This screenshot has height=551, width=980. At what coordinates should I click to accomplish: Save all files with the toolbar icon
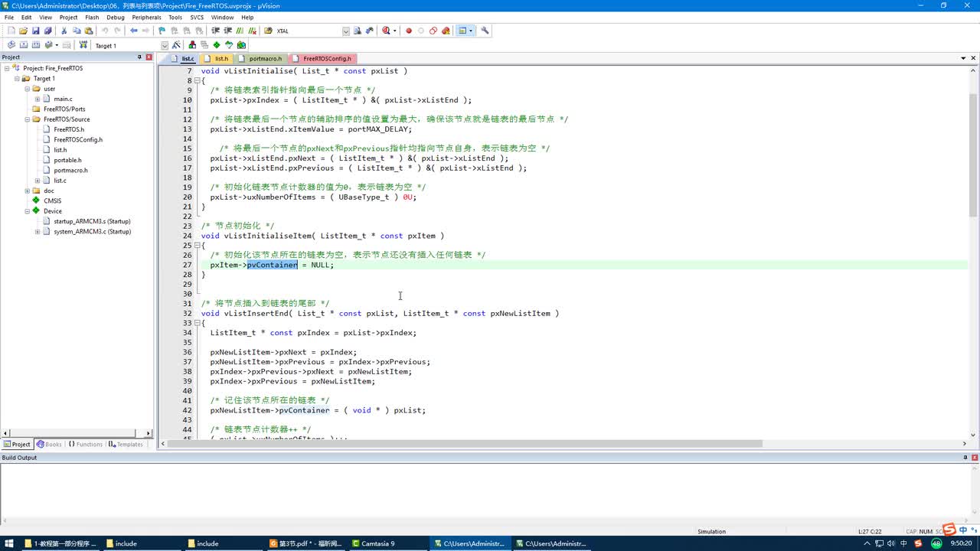47,31
